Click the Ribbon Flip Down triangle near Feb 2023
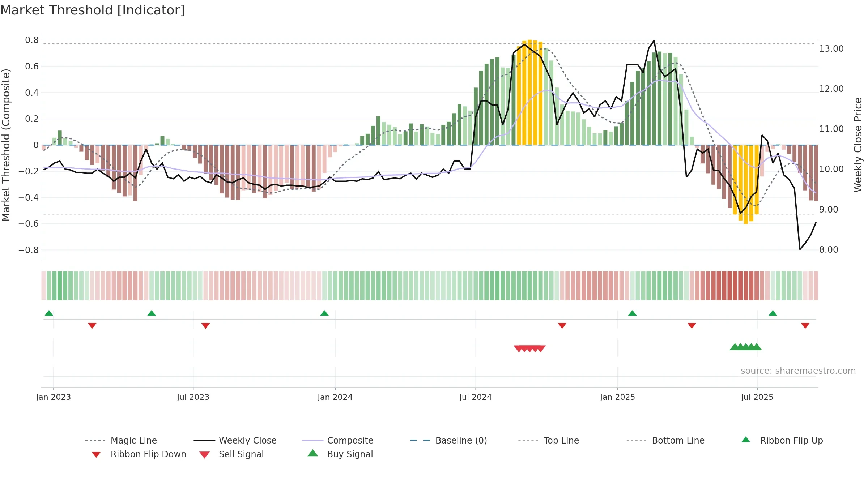This screenshot has width=868, height=488. [92, 326]
